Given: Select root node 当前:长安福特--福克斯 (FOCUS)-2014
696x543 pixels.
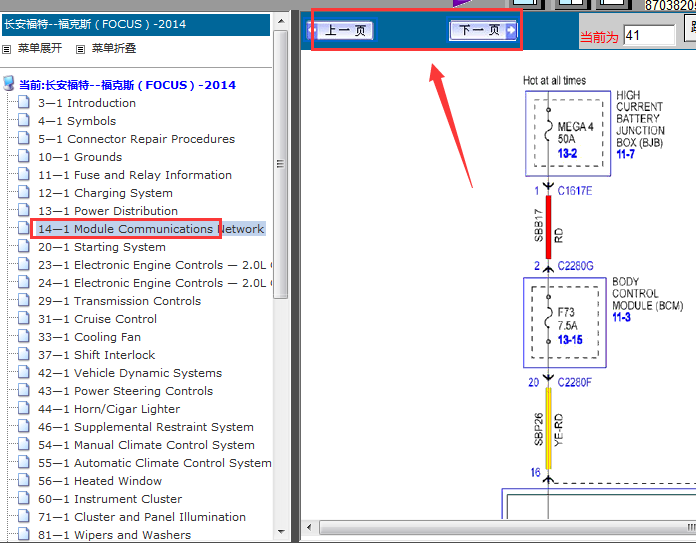Looking at the screenshot, I should coord(127,85).
